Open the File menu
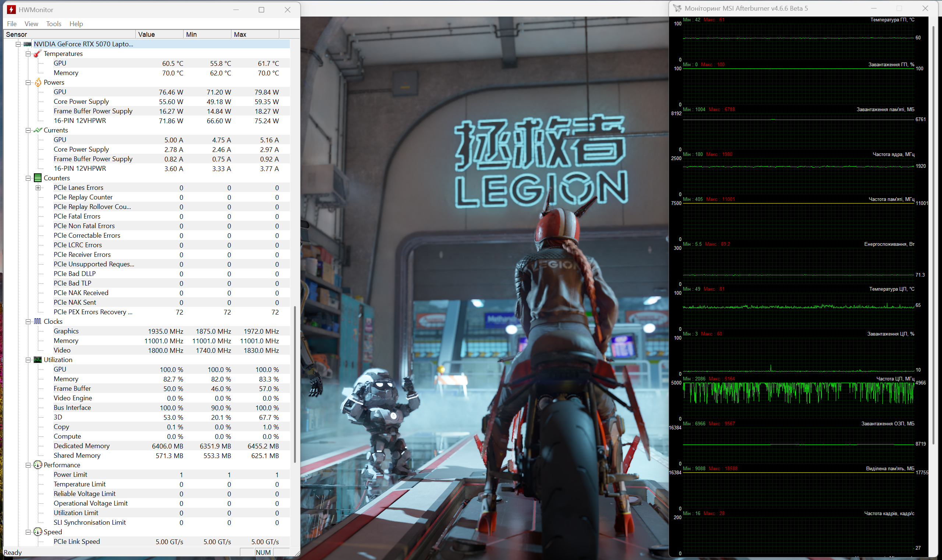 coord(12,24)
